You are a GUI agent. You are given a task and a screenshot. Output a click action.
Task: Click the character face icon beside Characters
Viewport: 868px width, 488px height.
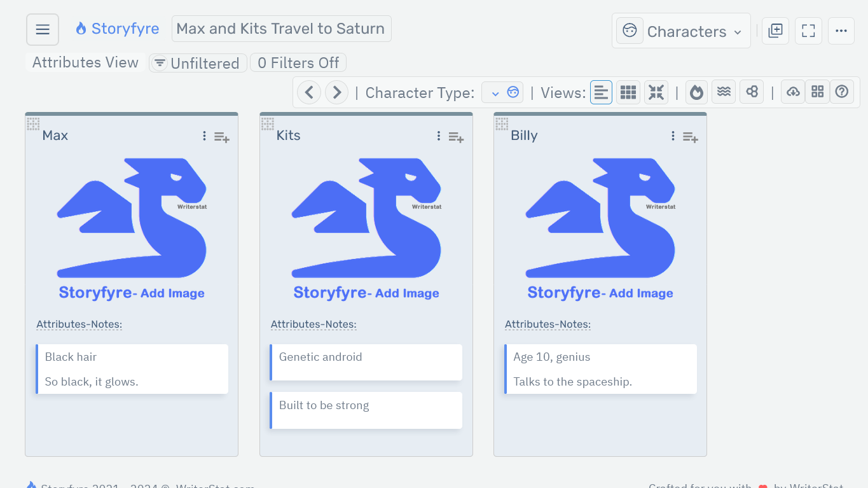tap(630, 31)
